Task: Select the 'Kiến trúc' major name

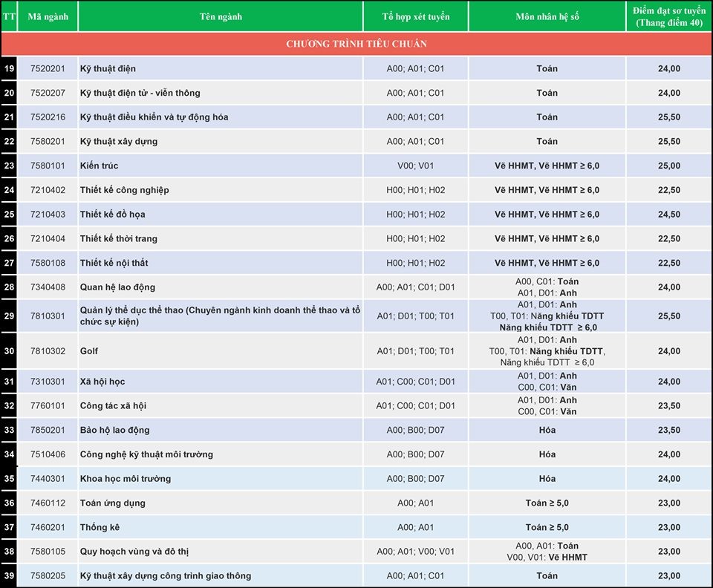Action: [99, 166]
